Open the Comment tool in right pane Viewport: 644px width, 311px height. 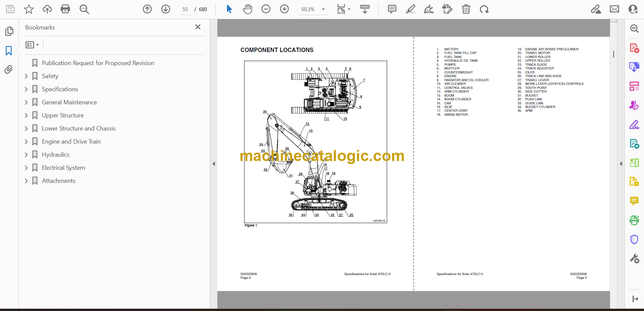634,201
